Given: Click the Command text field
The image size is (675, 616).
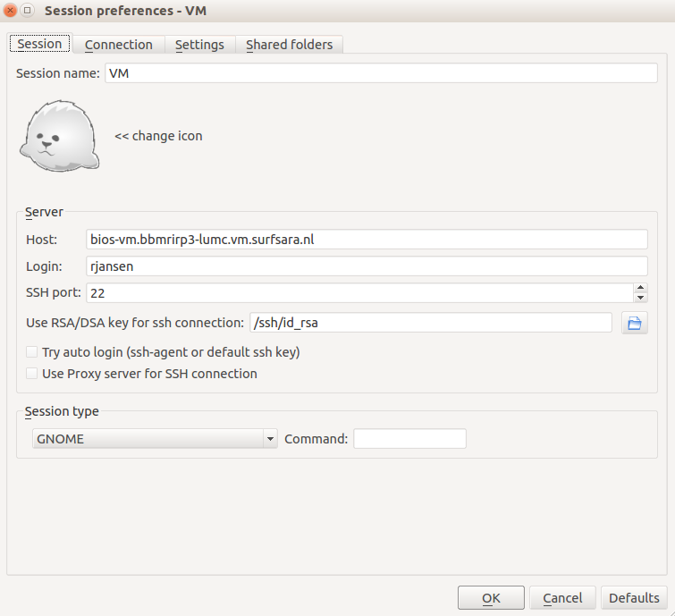Looking at the screenshot, I should [409, 439].
